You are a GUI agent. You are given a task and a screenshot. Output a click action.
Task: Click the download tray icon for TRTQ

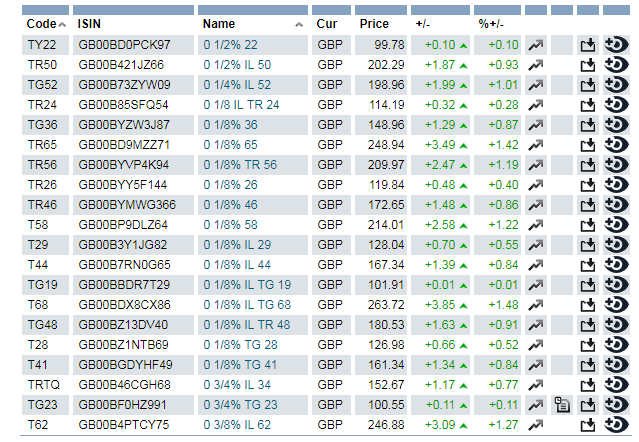coord(587,385)
